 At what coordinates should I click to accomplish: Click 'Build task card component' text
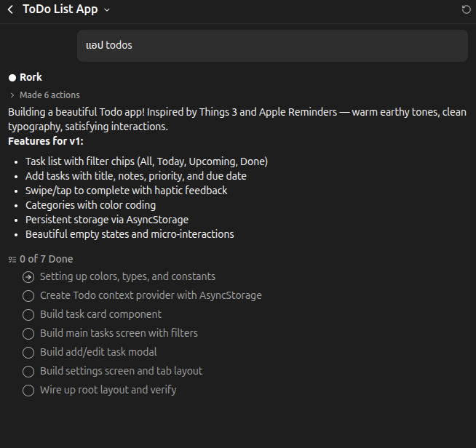[x=100, y=314]
